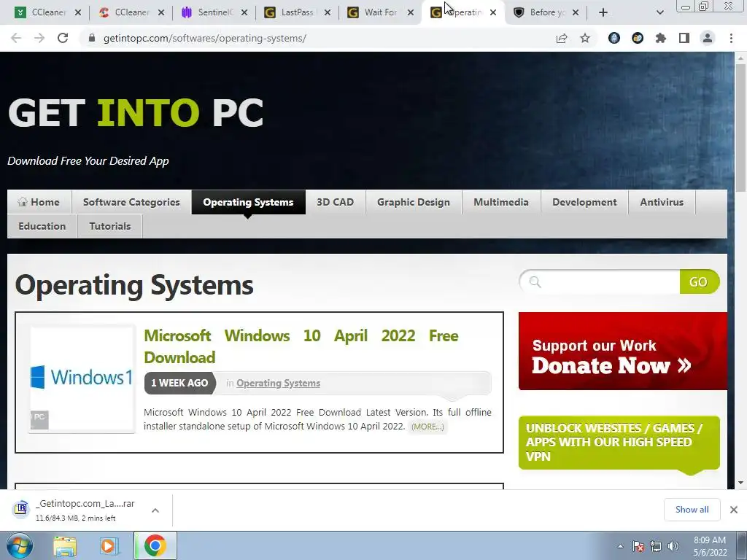
Task: Open the downloading Getintopc rar file item
Action: (x=75, y=510)
